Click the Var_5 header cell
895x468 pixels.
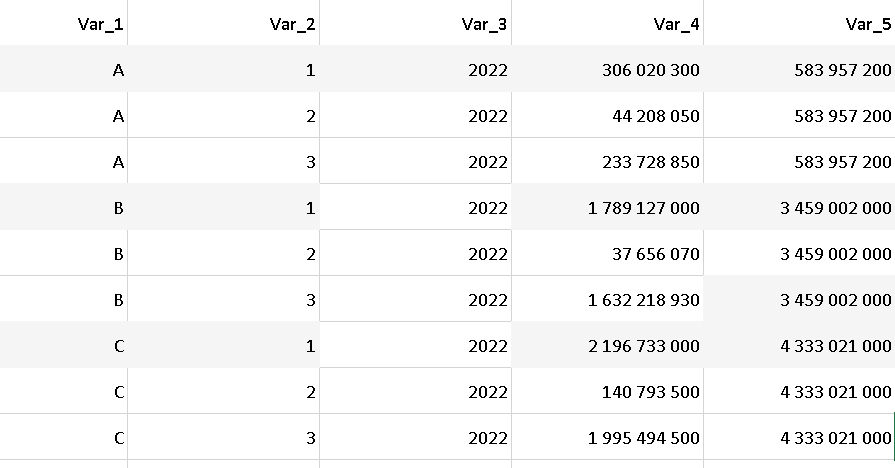coord(866,24)
